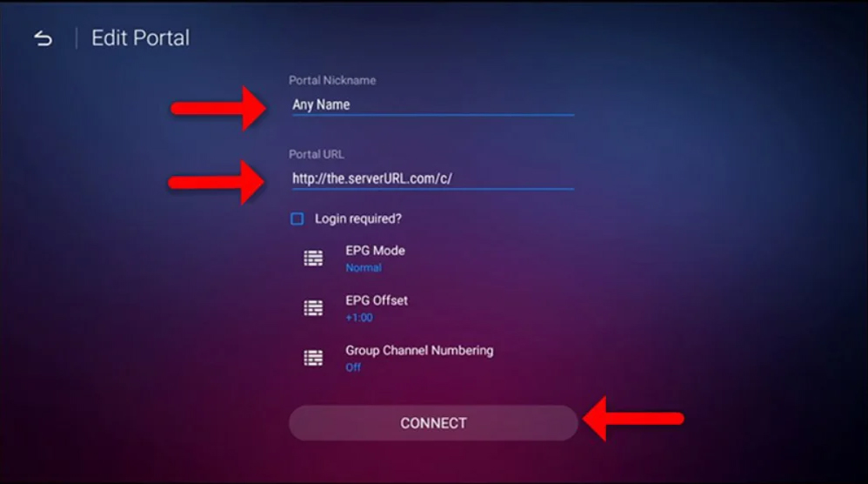Go back using the return arrow icon
The image size is (868, 484).
click(43, 38)
